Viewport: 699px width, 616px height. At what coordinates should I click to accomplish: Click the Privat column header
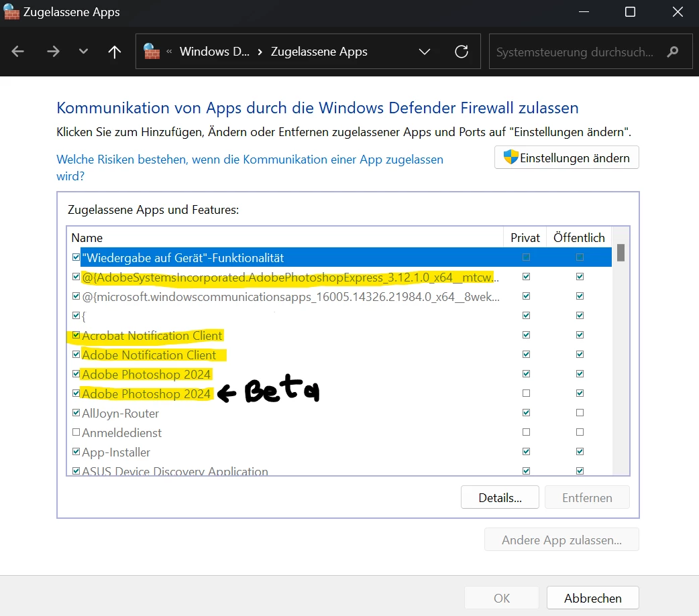click(x=525, y=237)
